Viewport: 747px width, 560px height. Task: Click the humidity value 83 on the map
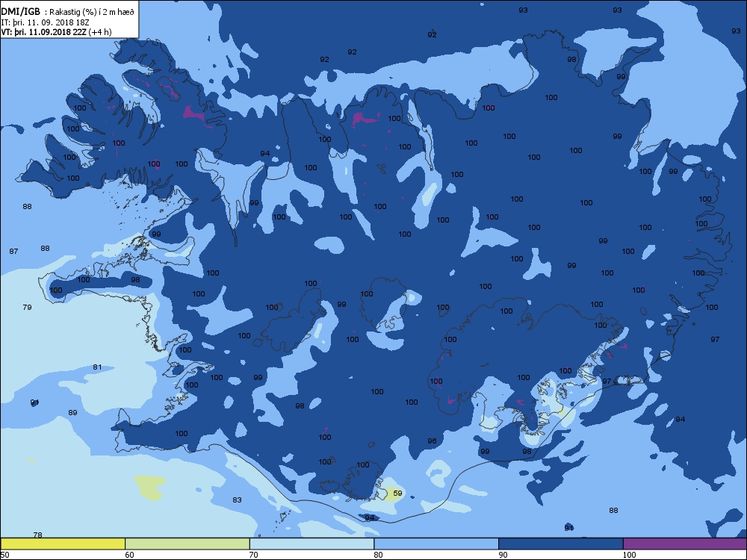click(237, 500)
